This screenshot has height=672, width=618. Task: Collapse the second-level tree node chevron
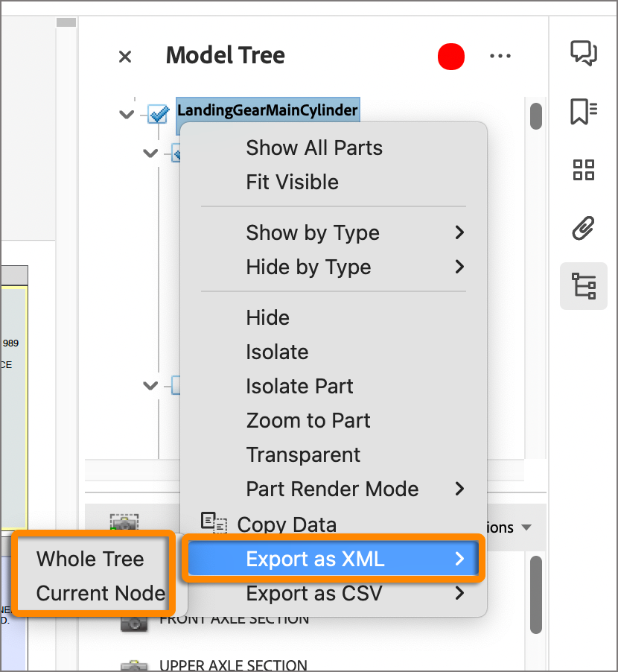(x=150, y=153)
